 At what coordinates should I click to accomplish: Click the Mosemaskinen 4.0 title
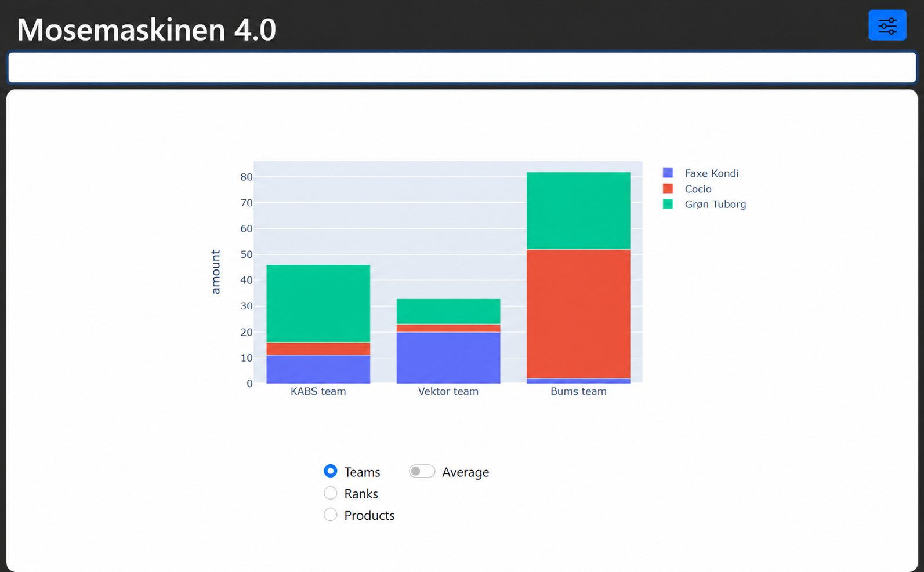[x=146, y=30]
